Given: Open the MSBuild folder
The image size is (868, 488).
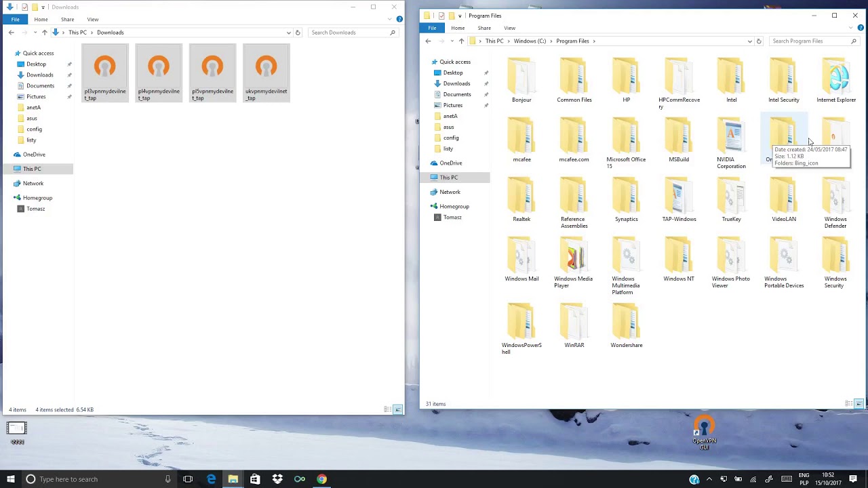Looking at the screenshot, I should tap(679, 140).
